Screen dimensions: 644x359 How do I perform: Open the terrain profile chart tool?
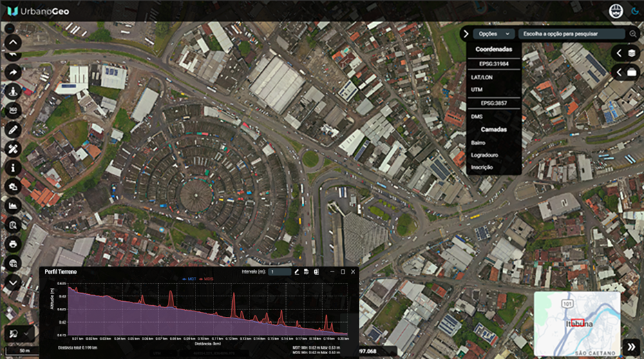(12, 206)
